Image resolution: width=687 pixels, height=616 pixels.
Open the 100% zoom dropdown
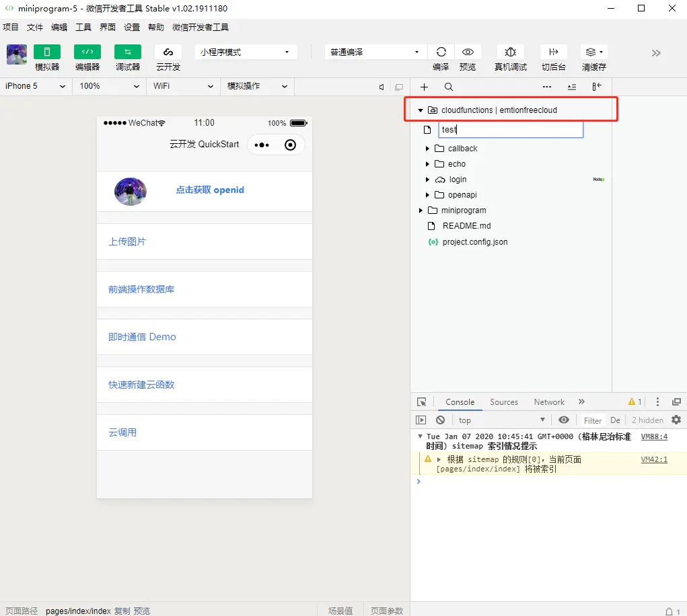109,86
